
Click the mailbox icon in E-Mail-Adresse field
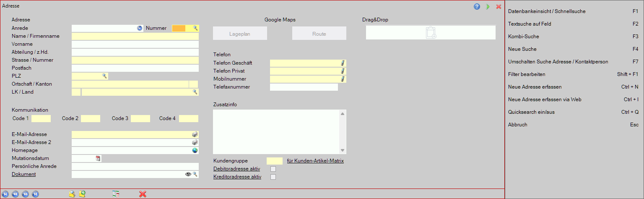(195, 134)
